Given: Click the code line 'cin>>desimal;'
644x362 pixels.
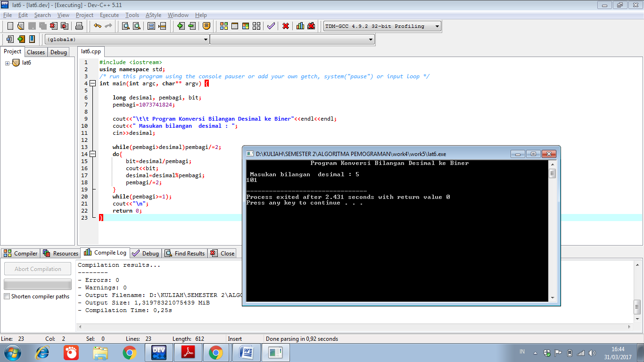Looking at the screenshot, I should pos(134,133).
